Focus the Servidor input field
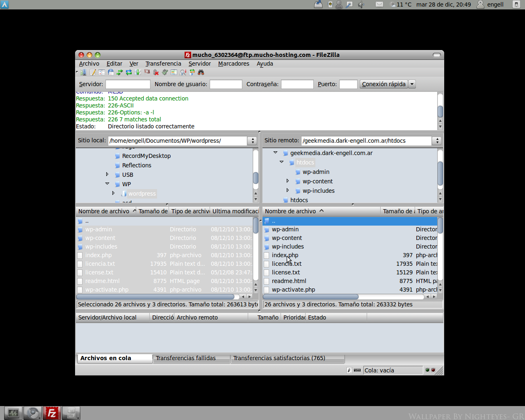 [128, 84]
